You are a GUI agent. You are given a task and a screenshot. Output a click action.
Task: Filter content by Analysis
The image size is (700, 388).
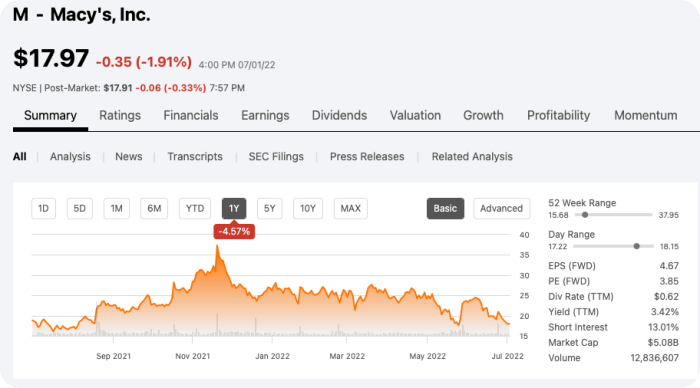70,157
